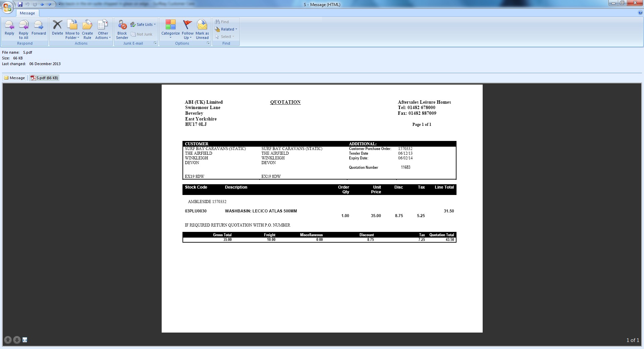Open Move to Folder menu

coord(72,30)
